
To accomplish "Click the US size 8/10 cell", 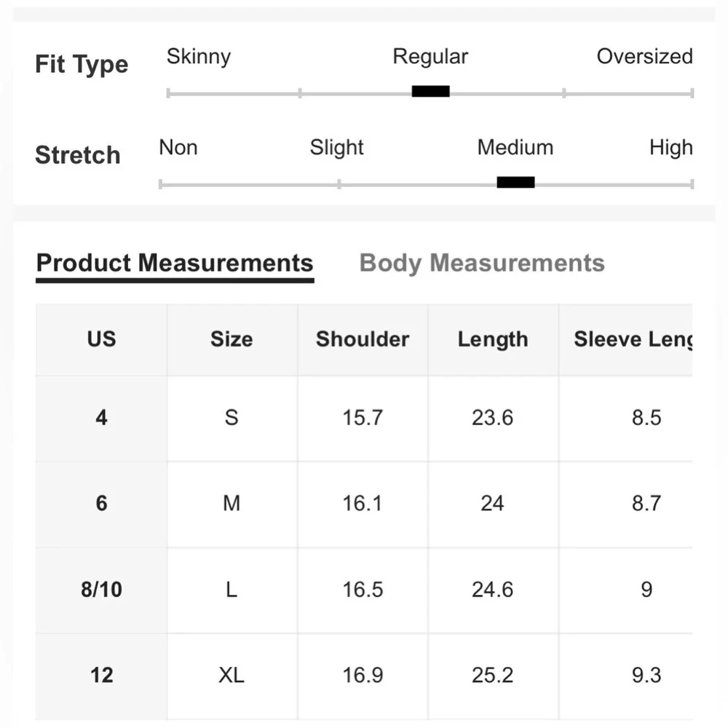I will (101, 590).
